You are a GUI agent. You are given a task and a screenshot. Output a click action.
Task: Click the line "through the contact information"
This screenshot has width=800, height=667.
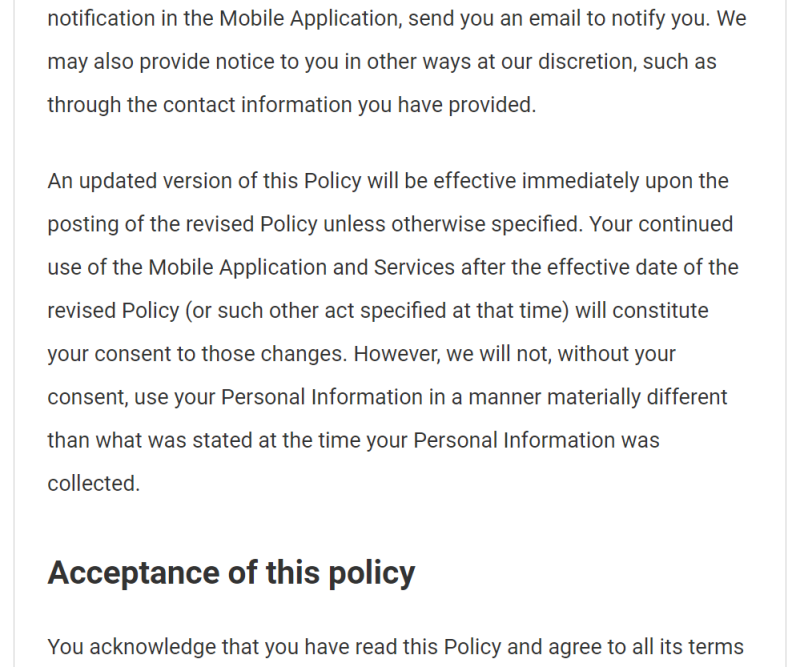291,104
